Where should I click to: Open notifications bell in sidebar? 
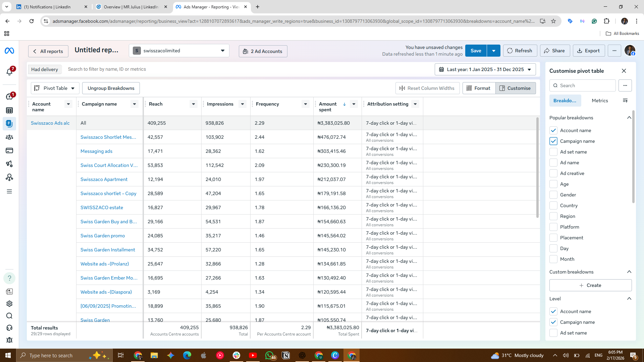tap(9, 72)
